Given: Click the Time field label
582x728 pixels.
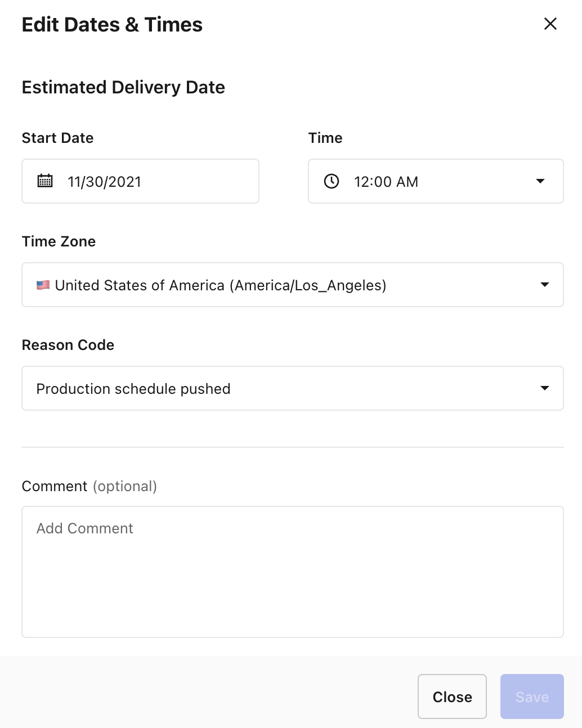Looking at the screenshot, I should 325,138.
